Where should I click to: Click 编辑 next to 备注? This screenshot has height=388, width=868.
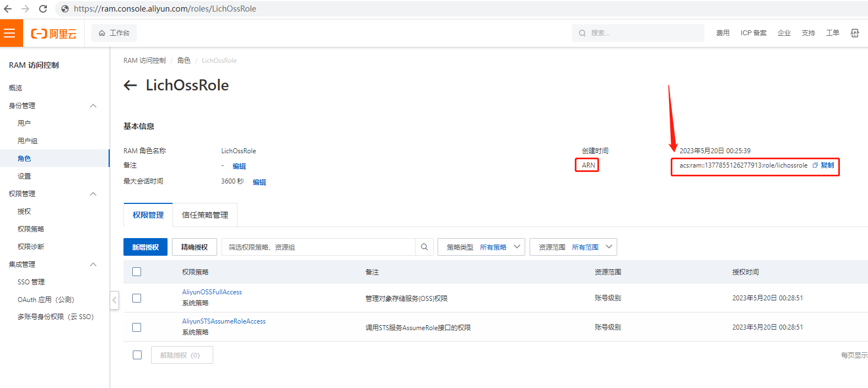click(239, 166)
